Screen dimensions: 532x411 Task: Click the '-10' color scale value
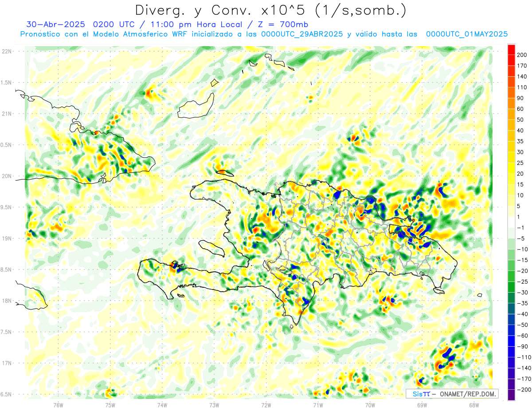pos(523,250)
